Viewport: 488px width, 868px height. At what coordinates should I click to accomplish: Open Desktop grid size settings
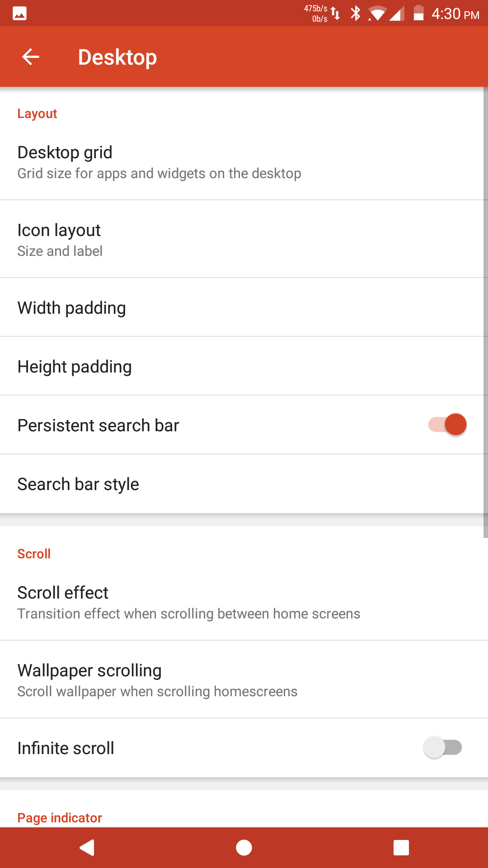pyautogui.click(x=244, y=162)
